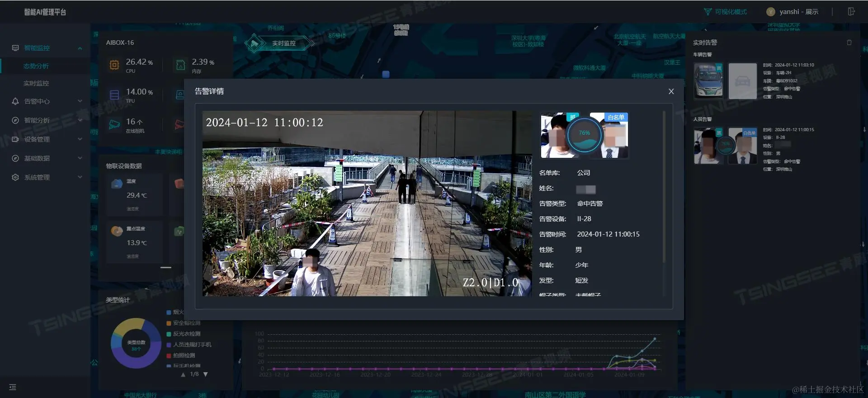
Task: Click the 基础数据 sidebar icon
Action: [x=15, y=158]
